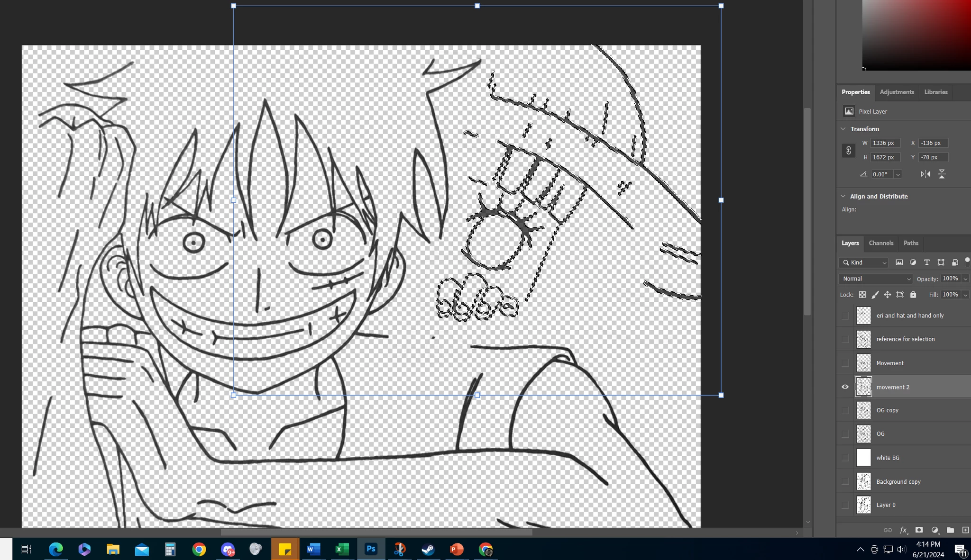Create a new group folder icon
971x560 pixels.
tap(950, 530)
